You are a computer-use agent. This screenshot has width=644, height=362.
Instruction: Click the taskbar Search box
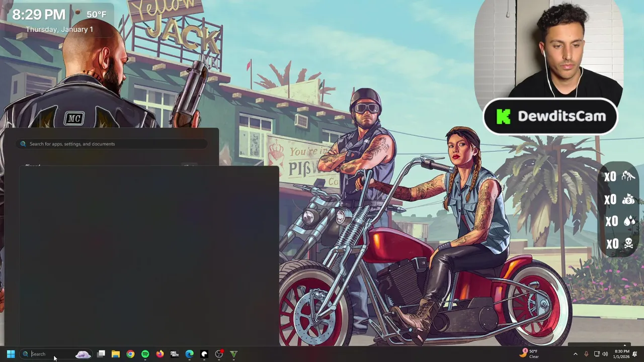pos(56,354)
